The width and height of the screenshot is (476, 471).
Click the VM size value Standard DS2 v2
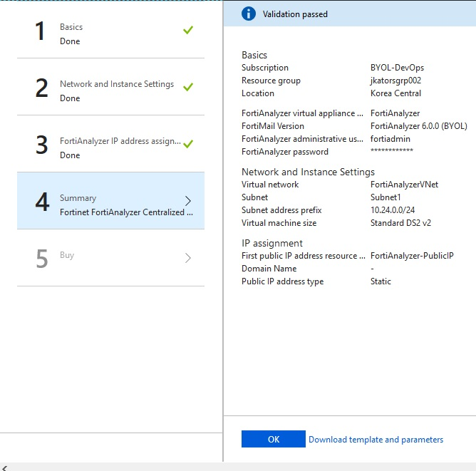400,223
